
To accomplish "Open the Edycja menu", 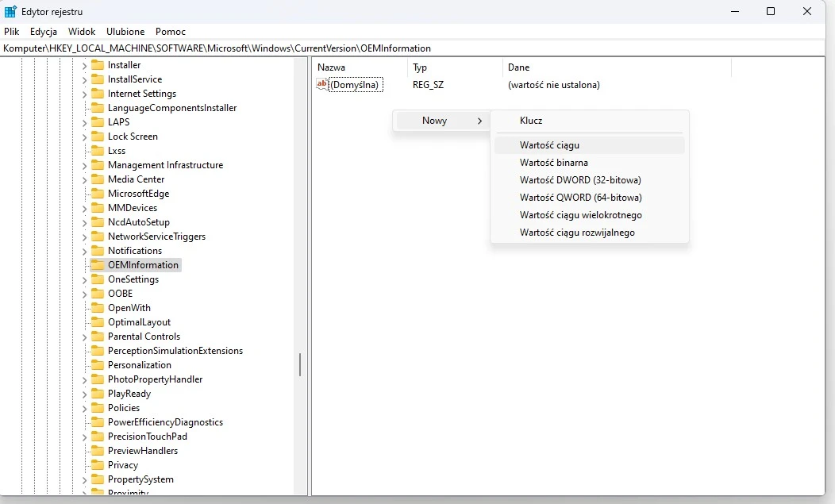I will tap(43, 32).
